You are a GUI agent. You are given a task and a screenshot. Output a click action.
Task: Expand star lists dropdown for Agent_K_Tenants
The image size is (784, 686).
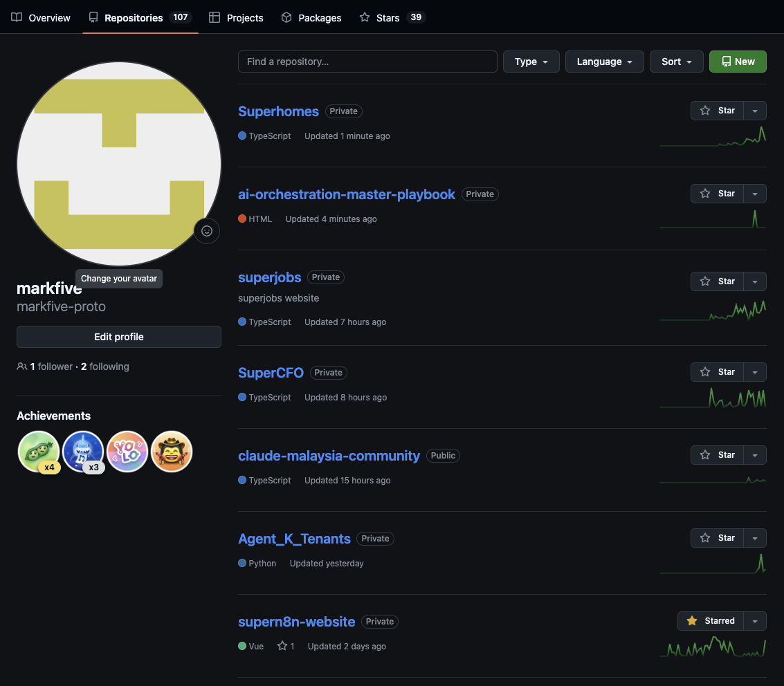pyautogui.click(x=755, y=537)
